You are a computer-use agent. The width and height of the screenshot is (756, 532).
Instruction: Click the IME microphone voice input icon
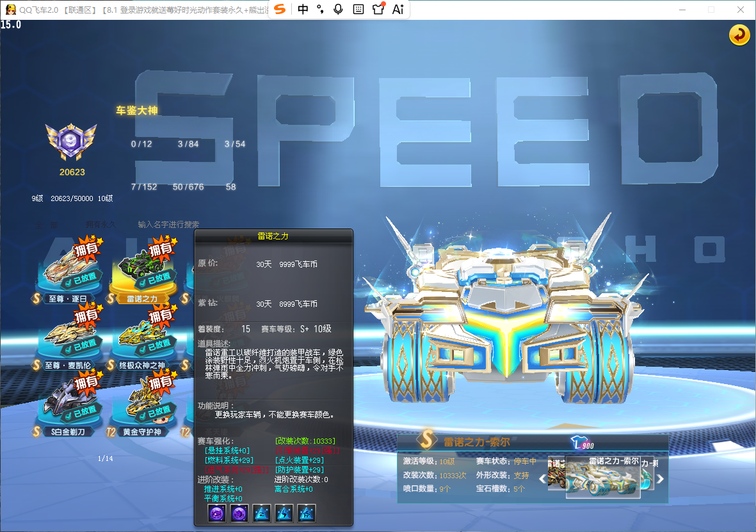click(339, 9)
